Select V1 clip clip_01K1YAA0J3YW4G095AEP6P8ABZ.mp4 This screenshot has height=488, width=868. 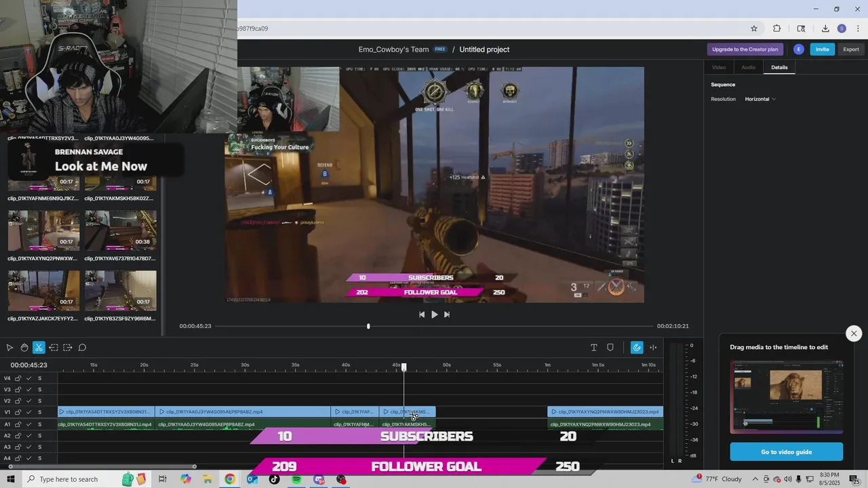tap(243, 411)
